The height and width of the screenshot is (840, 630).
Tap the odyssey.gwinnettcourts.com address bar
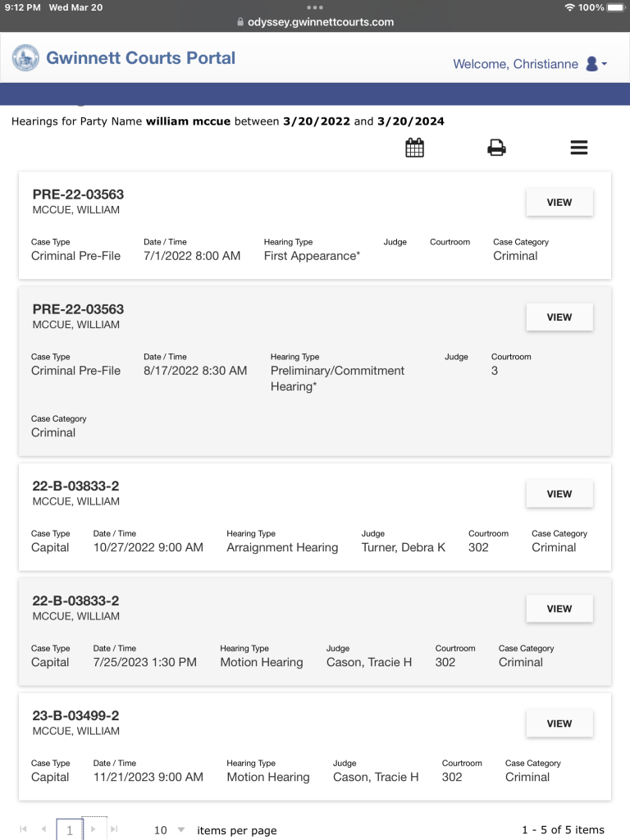pyautogui.click(x=315, y=22)
